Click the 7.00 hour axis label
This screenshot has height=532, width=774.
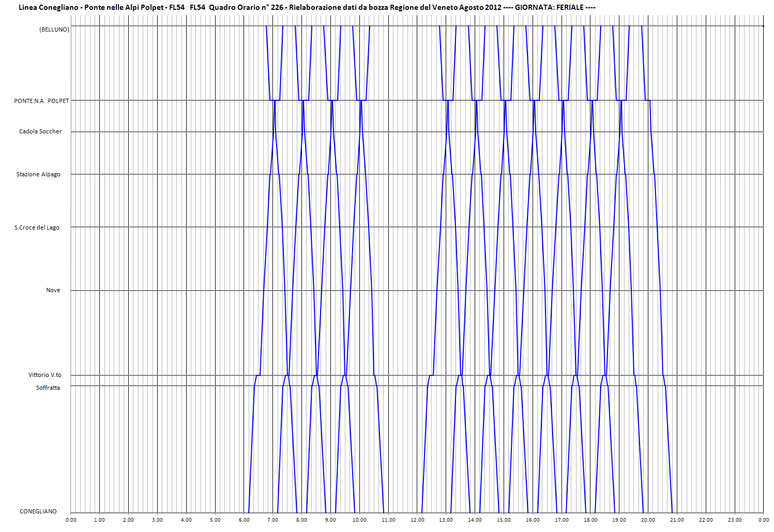pos(273,520)
